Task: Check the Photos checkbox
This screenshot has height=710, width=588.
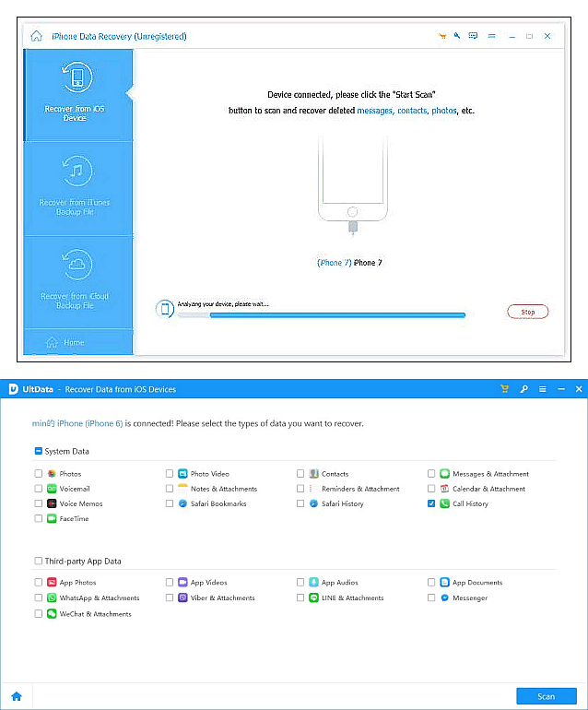Action: point(39,474)
